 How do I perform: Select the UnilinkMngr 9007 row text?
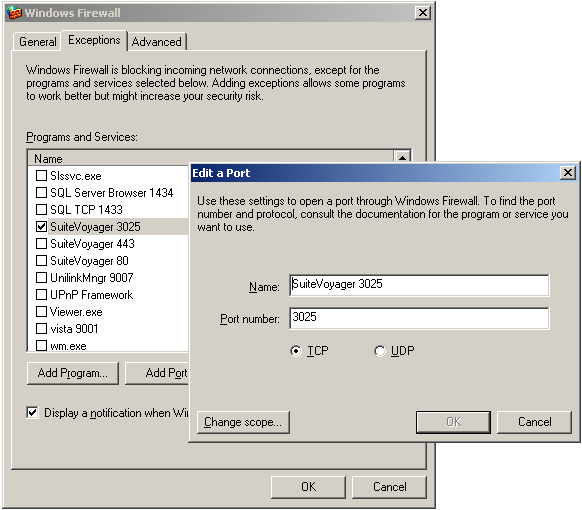click(x=92, y=278)
